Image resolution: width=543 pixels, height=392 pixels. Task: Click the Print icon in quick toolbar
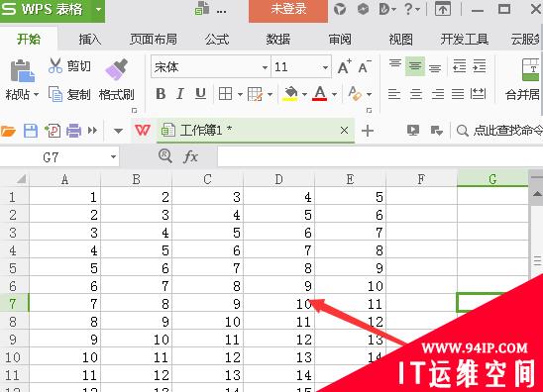pos(73,131)
